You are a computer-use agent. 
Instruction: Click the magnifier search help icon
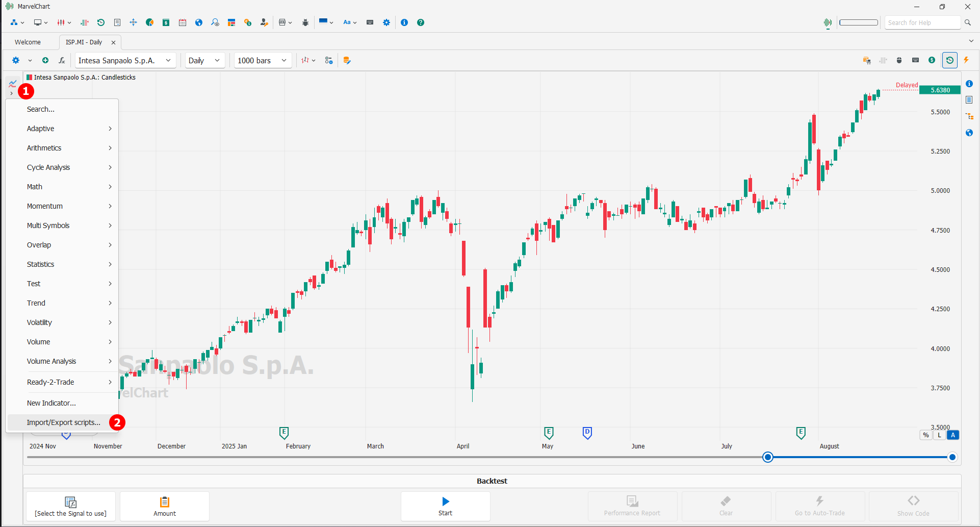pos(968,22)
